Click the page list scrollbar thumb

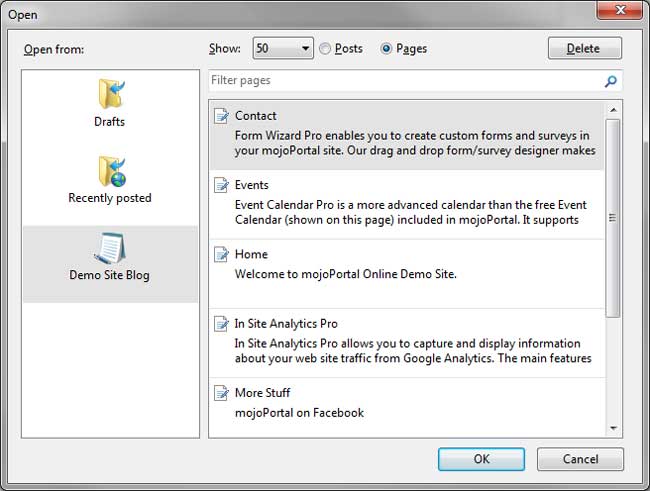tap(614, 215)
